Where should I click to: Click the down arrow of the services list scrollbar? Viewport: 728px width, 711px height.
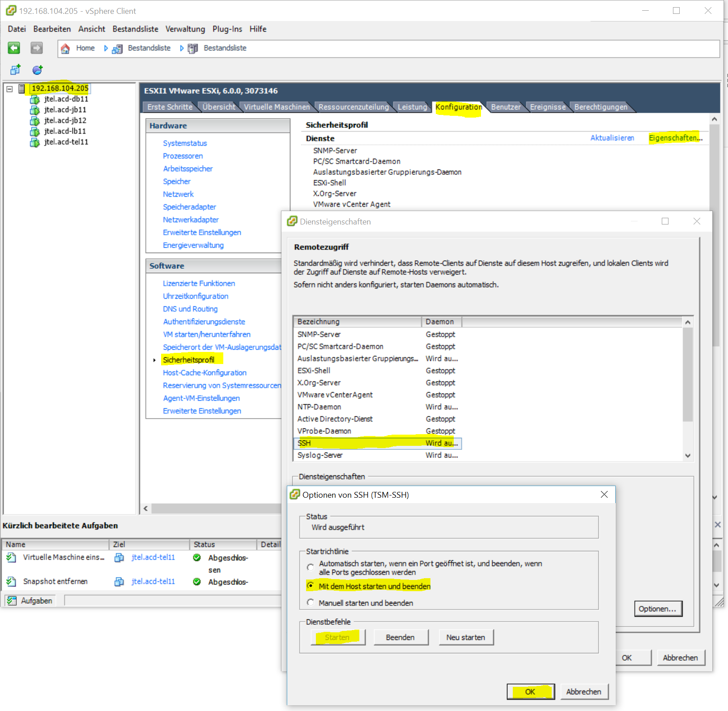688,456
